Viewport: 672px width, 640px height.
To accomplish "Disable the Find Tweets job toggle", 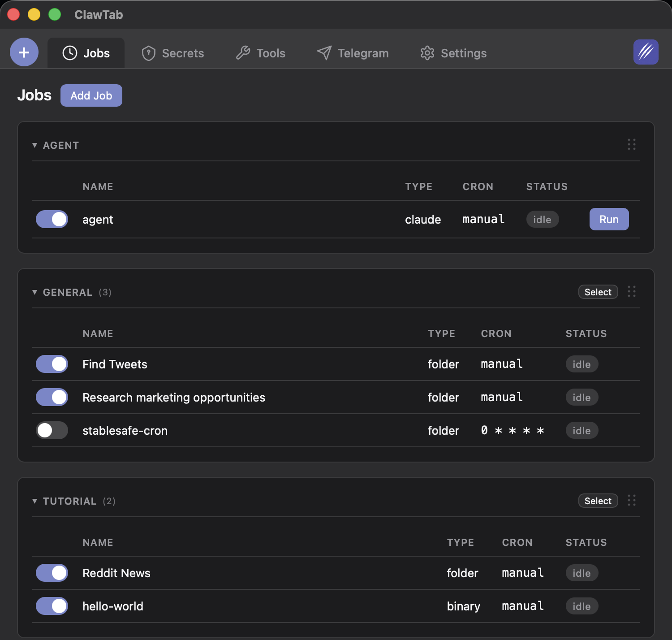I will click(x=52, y=364).
